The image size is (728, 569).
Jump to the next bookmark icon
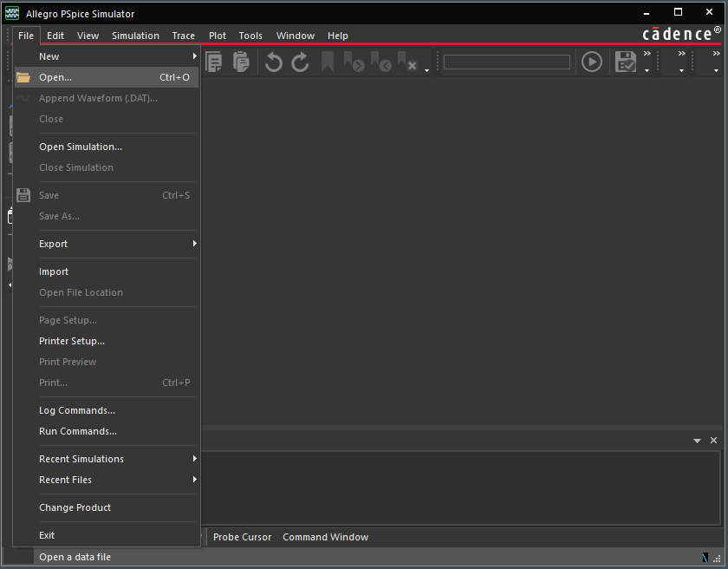coord(353,62)
